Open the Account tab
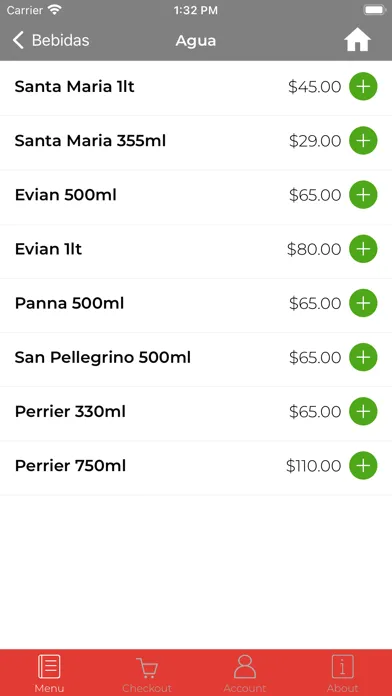Viewport: 392px width, 696px height. click(x=245, y=673)
